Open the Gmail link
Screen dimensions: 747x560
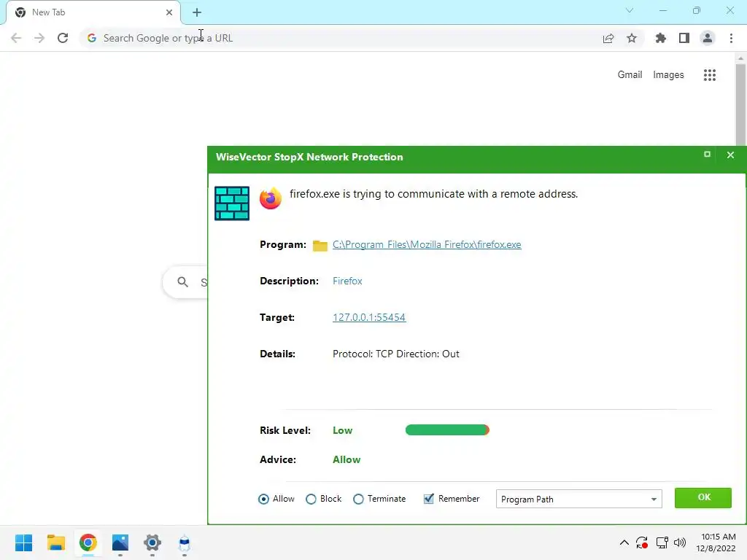point(630,75)
